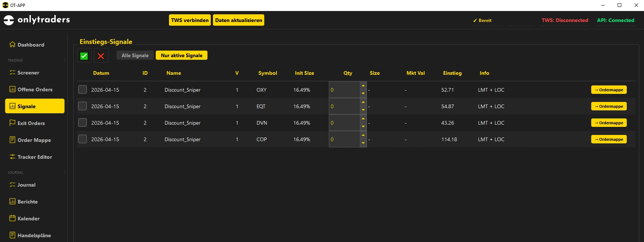Select the COP signal row checkbox
This screenshot has height=242, width=644.
[x=82, y=139]
